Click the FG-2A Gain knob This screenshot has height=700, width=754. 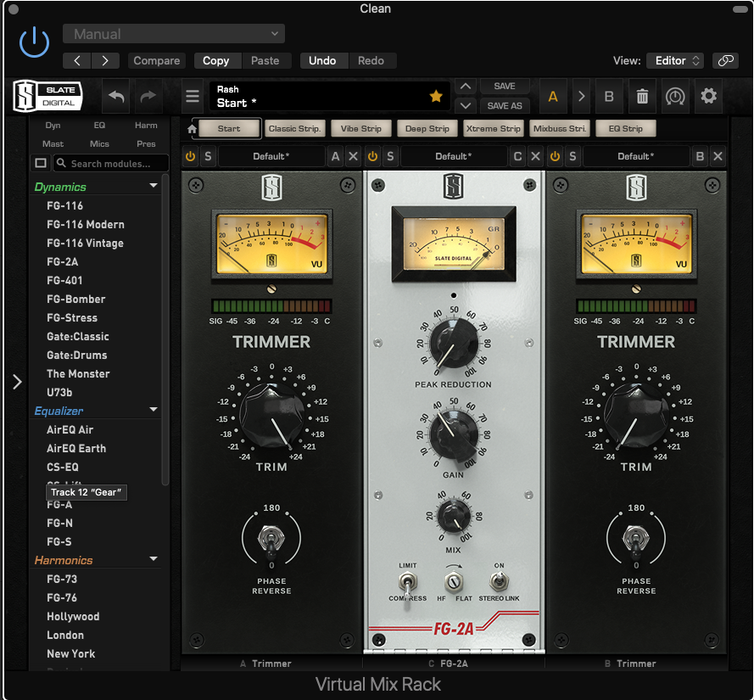[454, 435]
